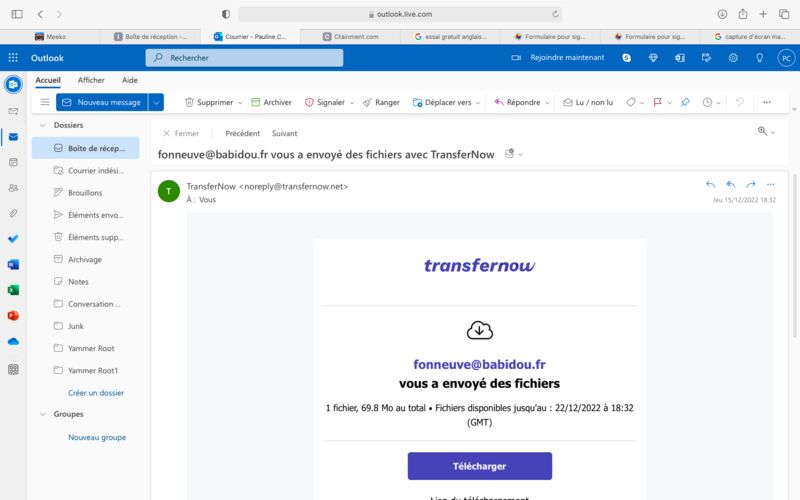
Task: Switch to capture d'écran browser tab
Action: coord(750,37)
